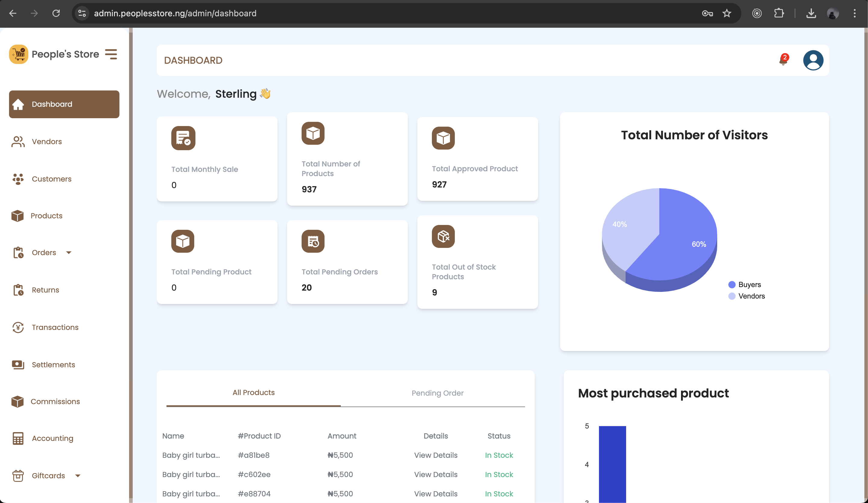Viewport: 868px width, 503px height.
Task: Bookmark this page with the star icon
Action: 727,14
